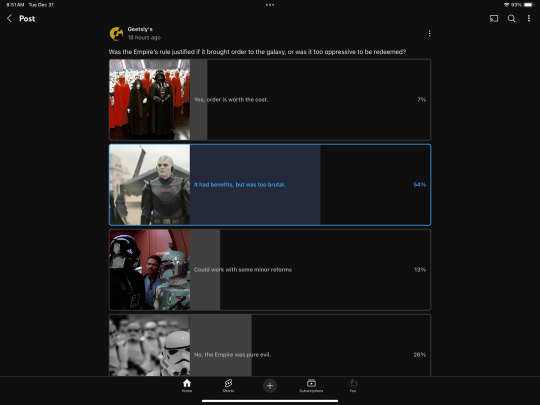Tap the 26% result value

tap(419, 354)
